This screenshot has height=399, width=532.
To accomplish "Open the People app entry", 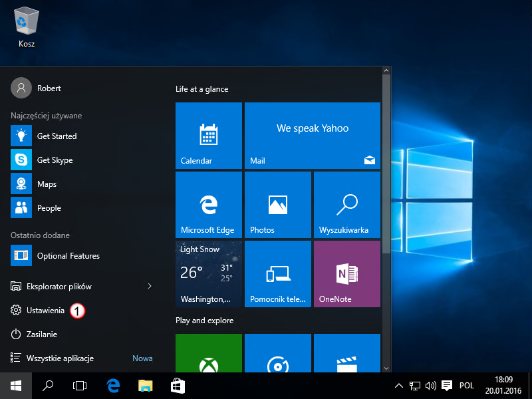I will click(x=81, y=207).
